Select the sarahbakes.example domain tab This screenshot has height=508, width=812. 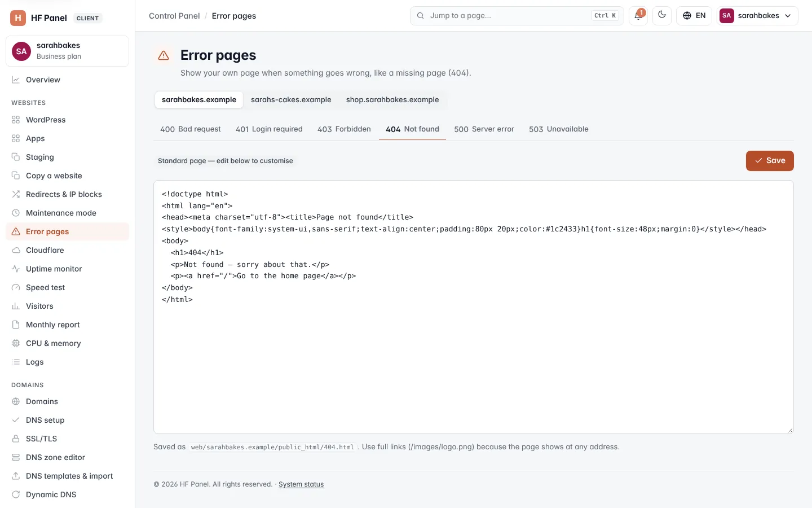click(199, 100)
